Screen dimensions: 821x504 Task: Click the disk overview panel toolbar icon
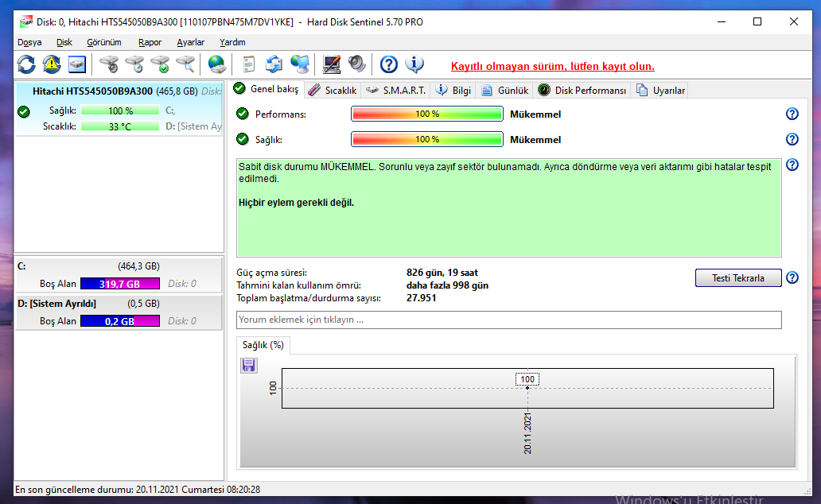[77, 64]
